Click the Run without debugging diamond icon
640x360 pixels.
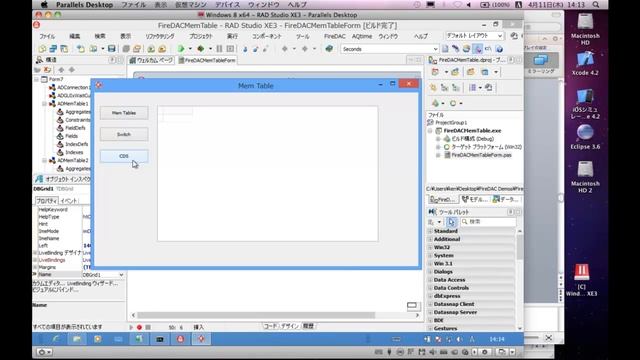201,49
